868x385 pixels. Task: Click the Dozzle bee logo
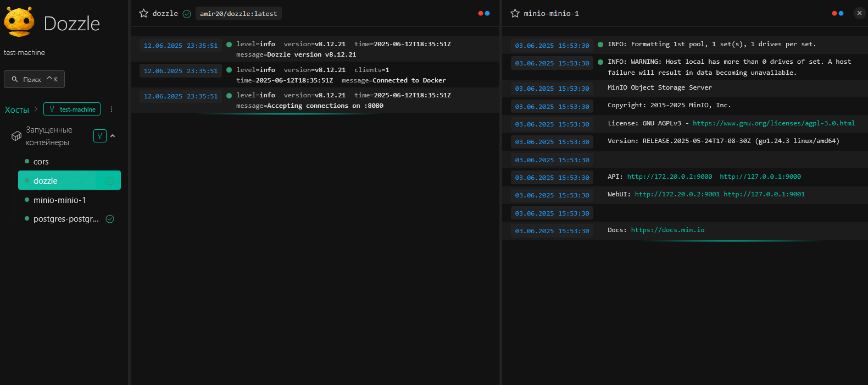pos(19,22)
